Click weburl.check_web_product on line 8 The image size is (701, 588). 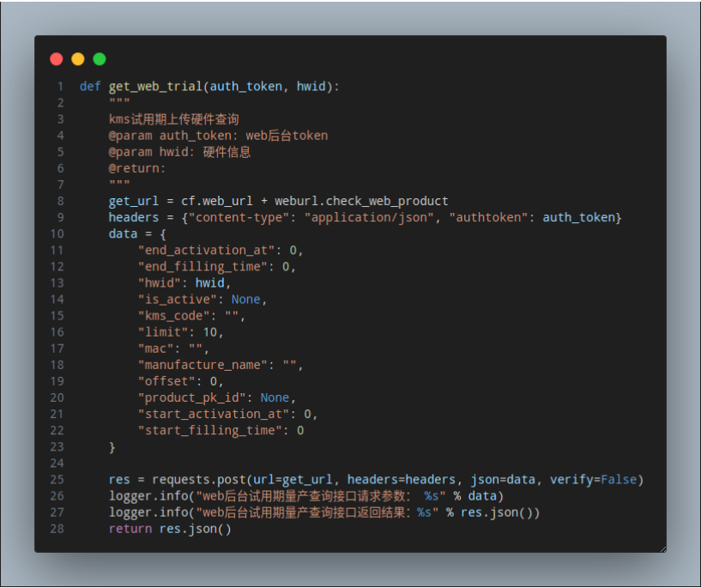point(361,201)
